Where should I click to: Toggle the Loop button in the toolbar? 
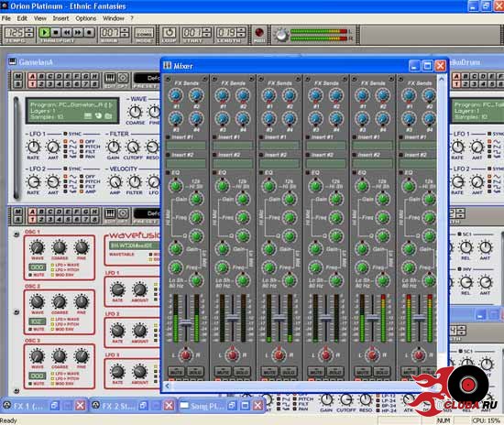pos(169,32)
